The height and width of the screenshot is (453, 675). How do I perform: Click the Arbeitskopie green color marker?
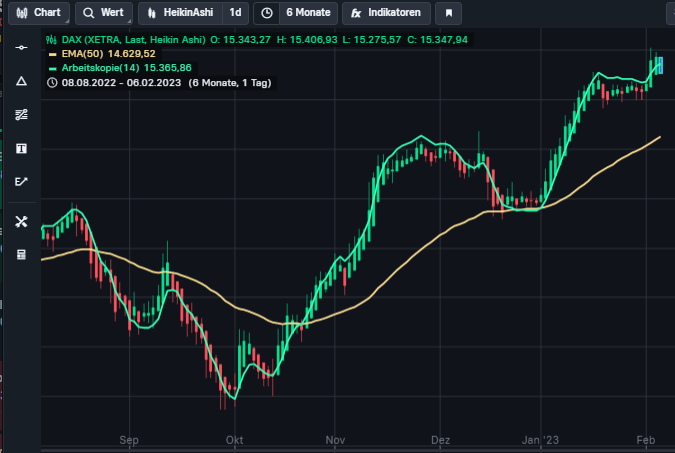pyautogui.click(x=53, y=68)
